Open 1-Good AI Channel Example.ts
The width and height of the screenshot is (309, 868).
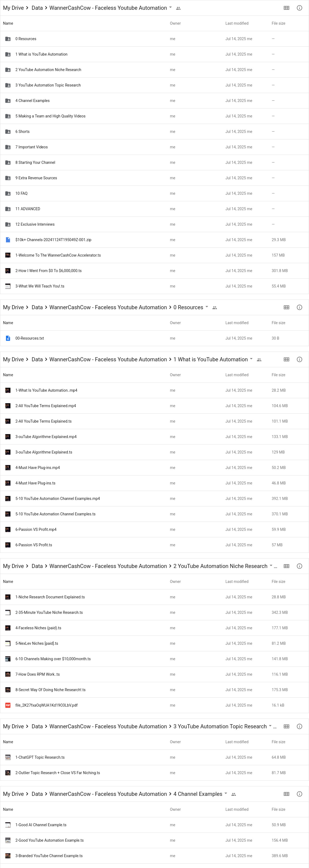41,825
